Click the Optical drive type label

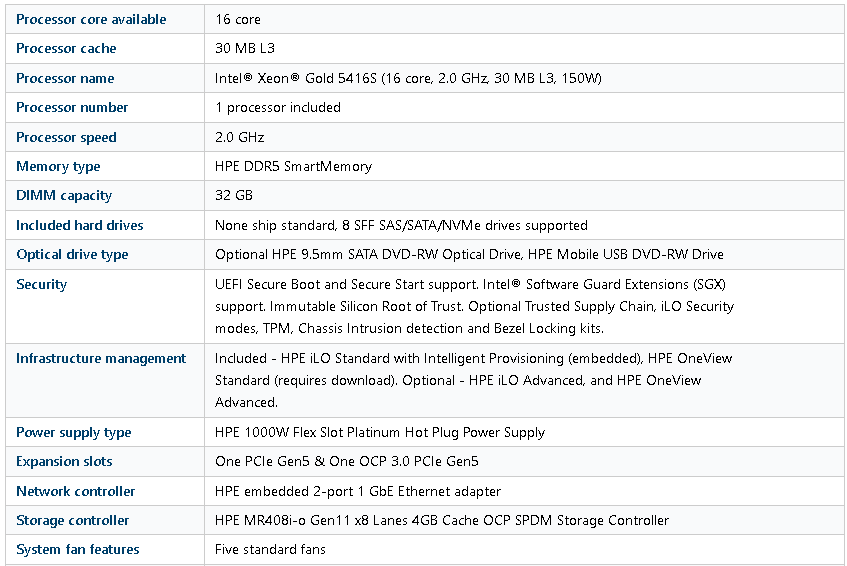pos(72,254)
